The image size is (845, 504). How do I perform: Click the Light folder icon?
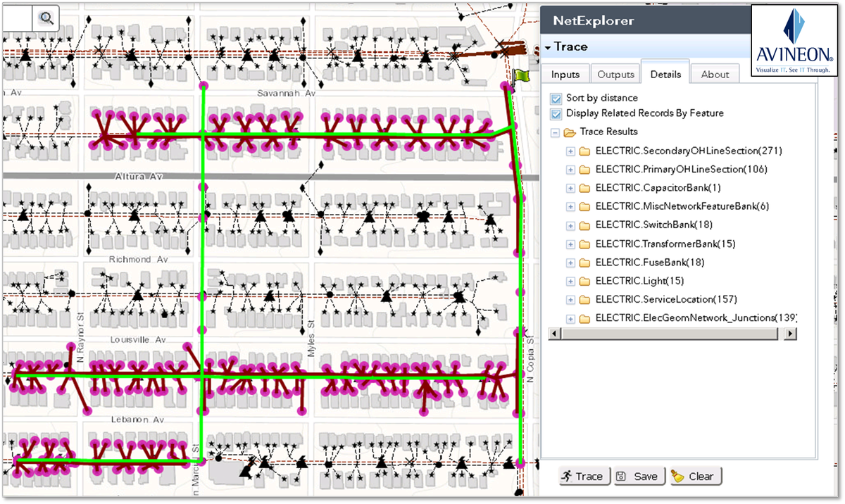point(585,281)
